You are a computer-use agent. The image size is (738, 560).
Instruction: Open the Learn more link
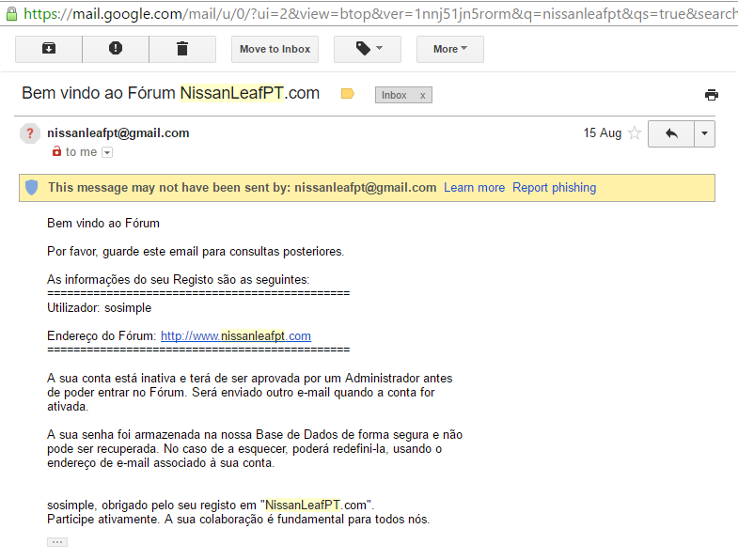474,188
